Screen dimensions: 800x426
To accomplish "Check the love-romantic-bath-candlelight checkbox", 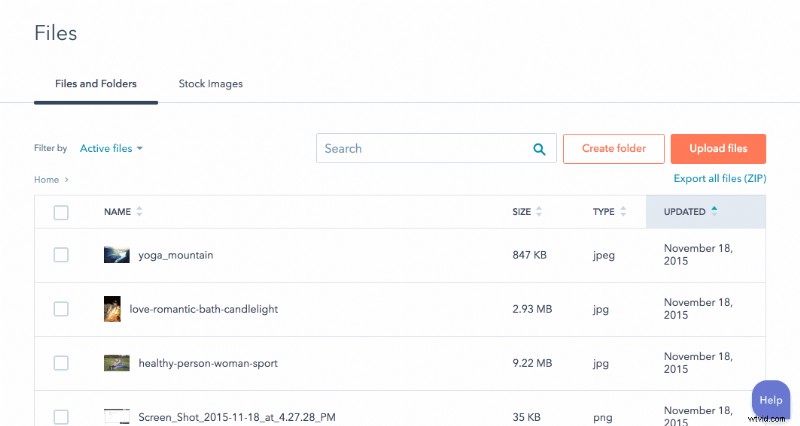I will click(x=61, y=309).
